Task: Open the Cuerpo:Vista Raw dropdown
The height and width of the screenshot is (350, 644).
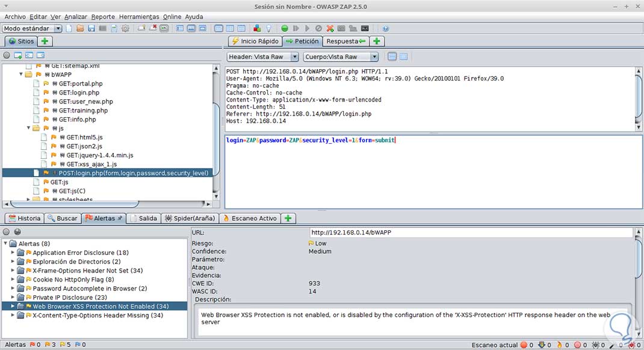Action: click(x=341, y=57)
